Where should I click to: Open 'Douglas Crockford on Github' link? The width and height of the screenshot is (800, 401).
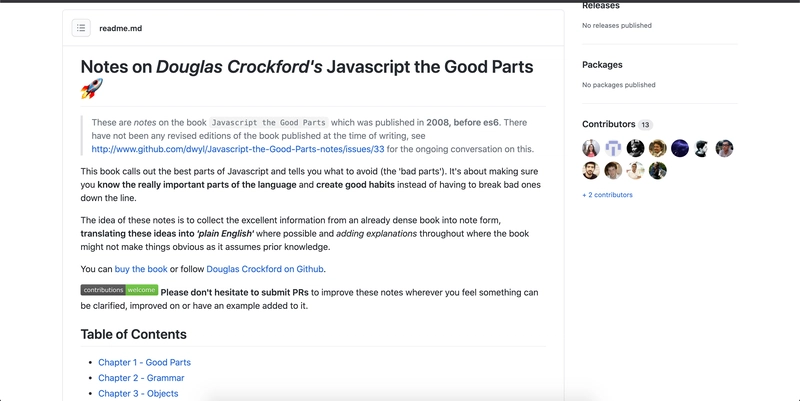(265, 269)
